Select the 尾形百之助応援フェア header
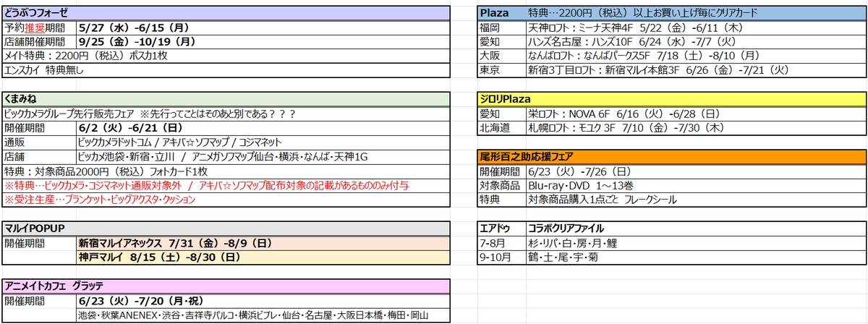The width and height of the screenshot is (868, 324). [x=672, y=155]
